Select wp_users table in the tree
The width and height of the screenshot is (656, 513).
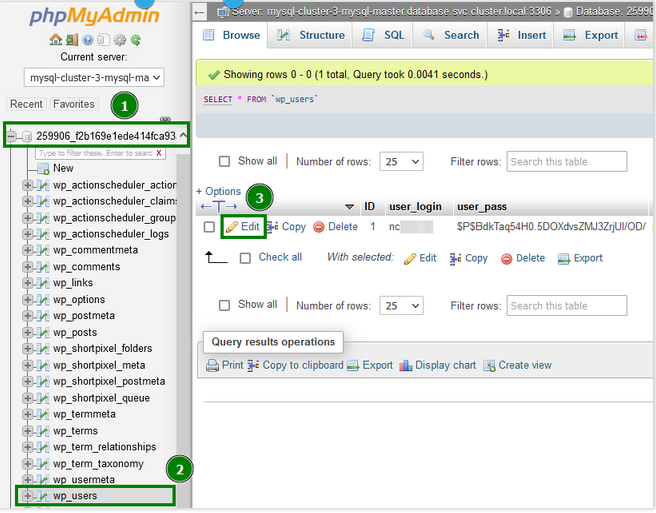pos(75,496)
